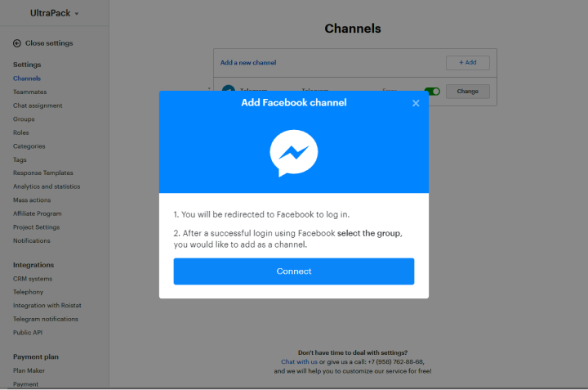The image size is (588, 390).
Task: View Analytics and statistics
Action: point(47,186)
